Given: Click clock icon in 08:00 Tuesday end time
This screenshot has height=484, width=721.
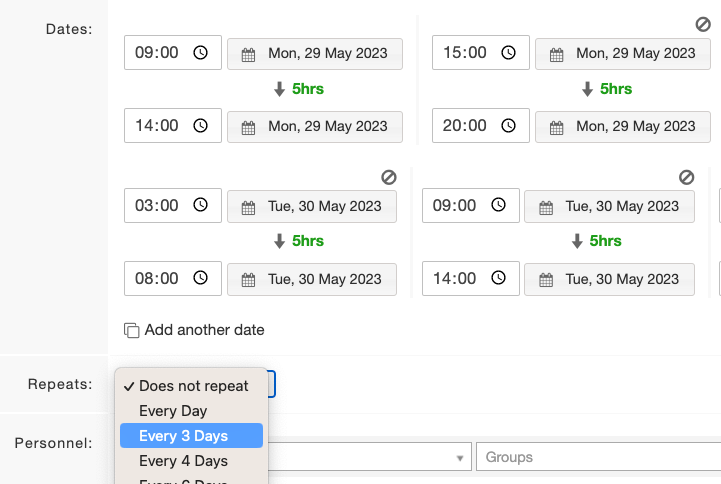Looking at the screenshot, I should click(200, 278).
